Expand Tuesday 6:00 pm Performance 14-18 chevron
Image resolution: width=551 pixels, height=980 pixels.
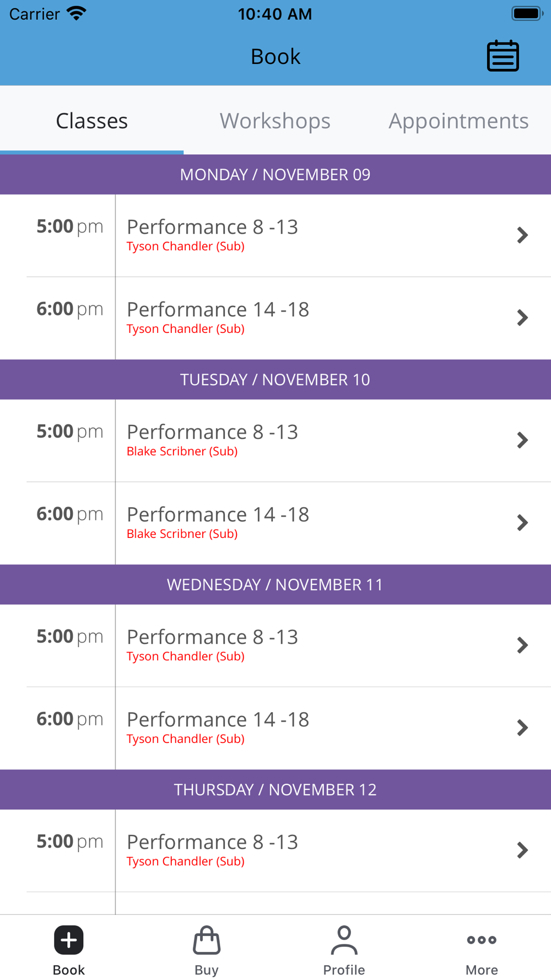tap(522, 523)
